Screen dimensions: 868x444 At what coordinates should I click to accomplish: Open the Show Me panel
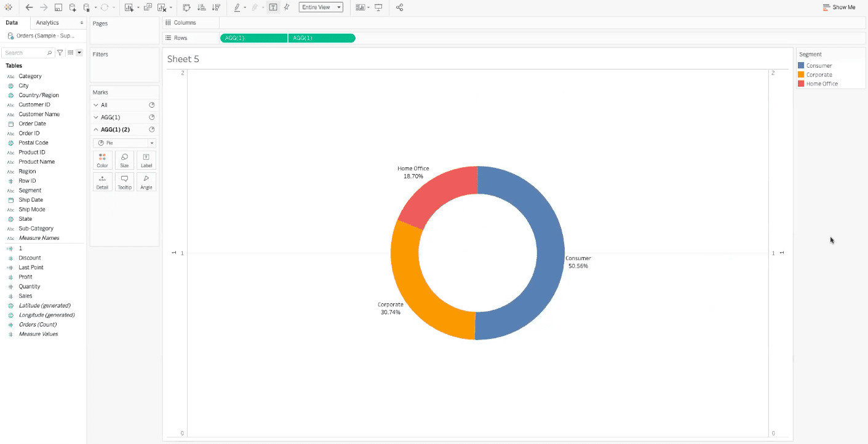pyautogui.click(x=839, y=7)
